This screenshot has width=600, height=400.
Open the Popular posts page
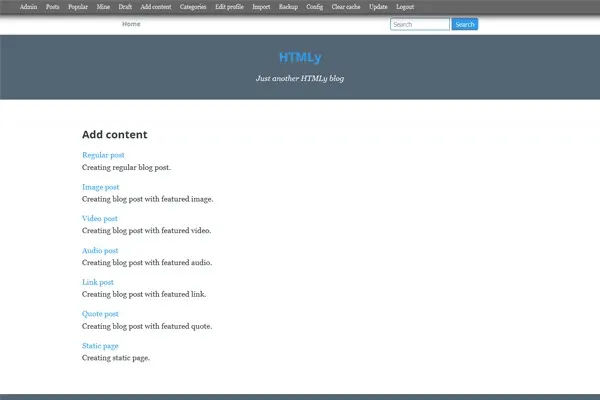(x=77, y=6)
